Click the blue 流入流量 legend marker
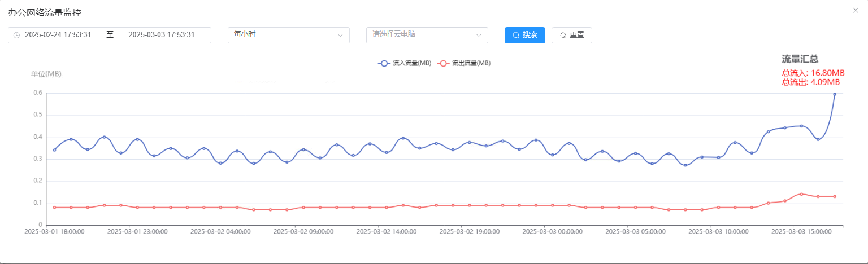Viewport: 868px width, 264px height. (384, 63)
